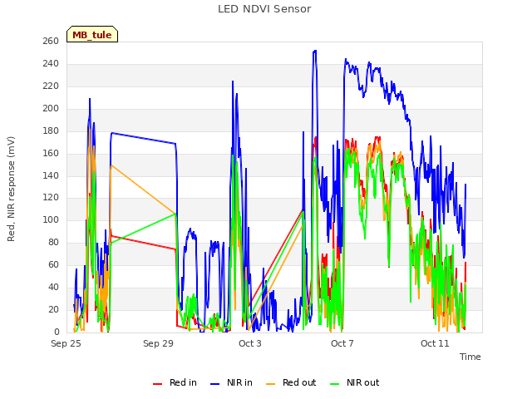Click the 'NIR out' legend entry
The image size is (532, 399).
pos(355,382)
